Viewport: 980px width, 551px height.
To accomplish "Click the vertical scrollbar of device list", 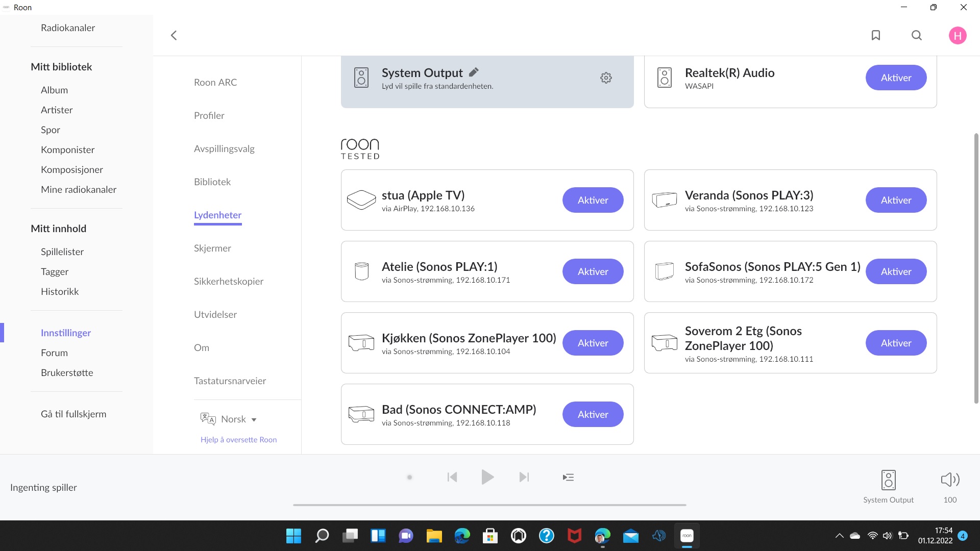I will [976, 268].
